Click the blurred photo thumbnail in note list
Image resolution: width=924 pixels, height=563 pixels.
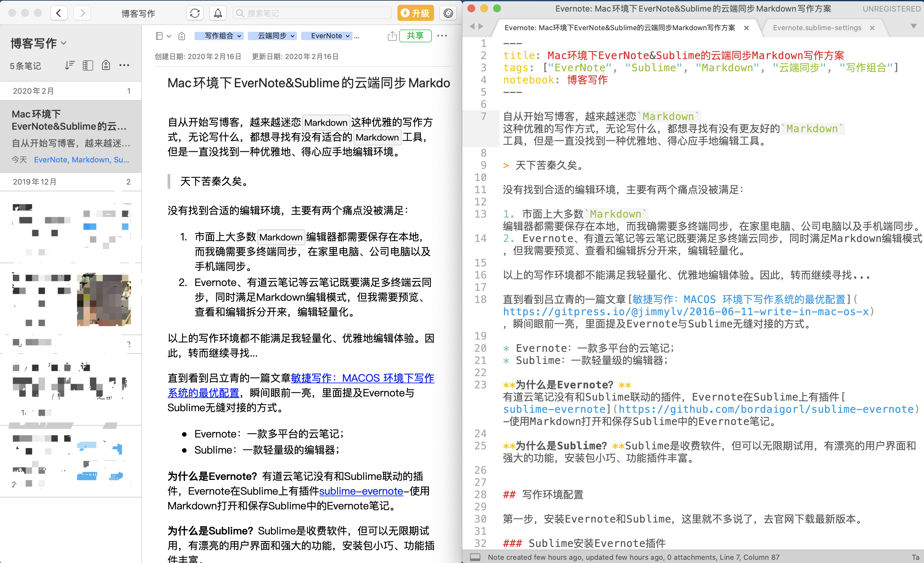(x=104, y=299)
